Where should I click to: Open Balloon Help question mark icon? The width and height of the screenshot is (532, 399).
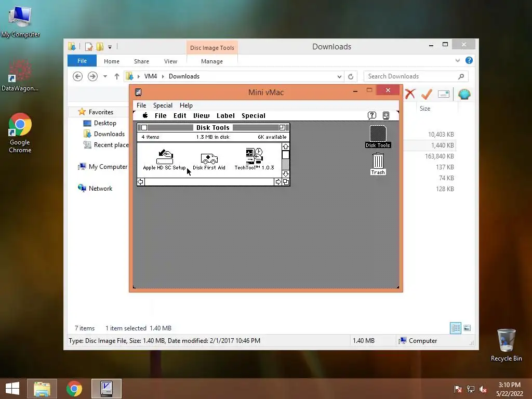[x=372, y=116]
